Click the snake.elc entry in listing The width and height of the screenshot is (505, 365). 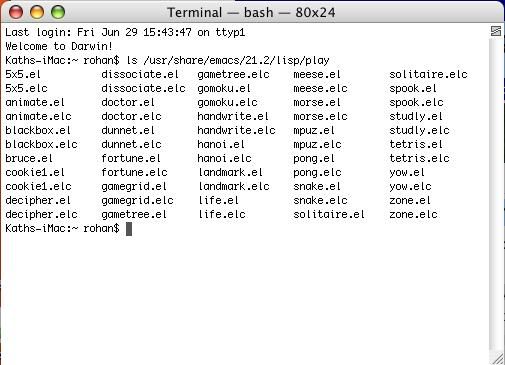coord(320,200)
